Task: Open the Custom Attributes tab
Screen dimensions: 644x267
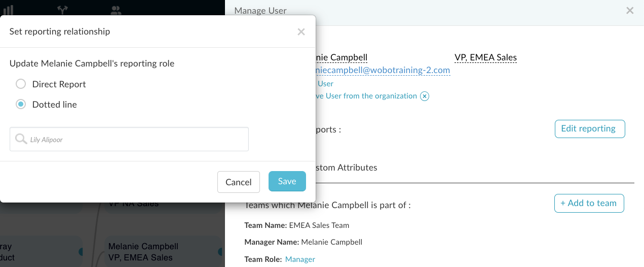Action: tap(347, 168)
